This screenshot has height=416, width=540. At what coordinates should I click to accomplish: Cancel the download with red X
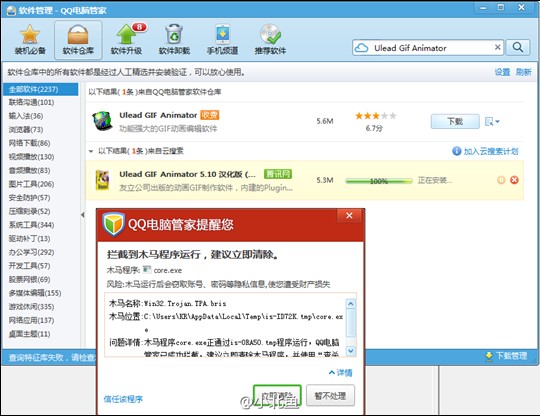click(514, 180)
